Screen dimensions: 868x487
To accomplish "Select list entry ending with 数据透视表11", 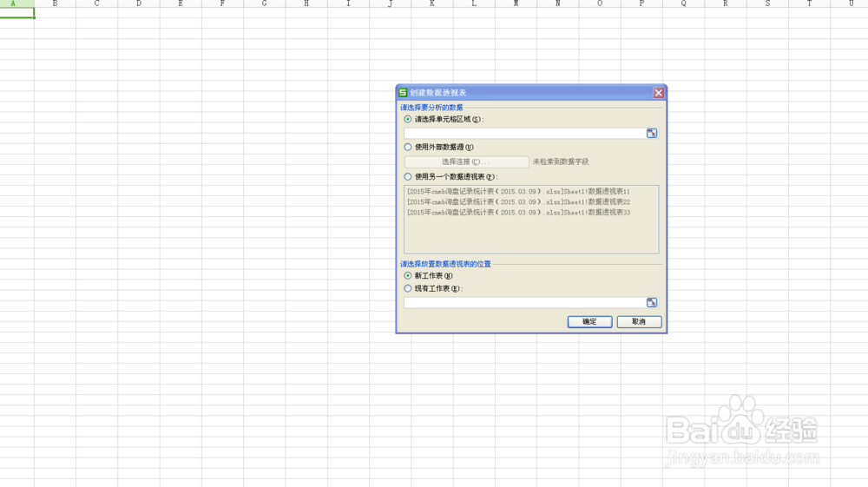I will tap(519, 192).
